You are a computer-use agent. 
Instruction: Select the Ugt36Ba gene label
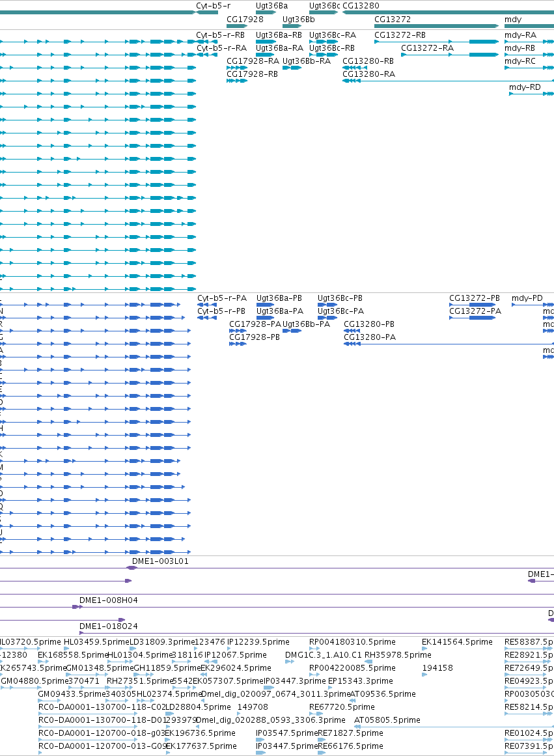(x=271, y=6)
